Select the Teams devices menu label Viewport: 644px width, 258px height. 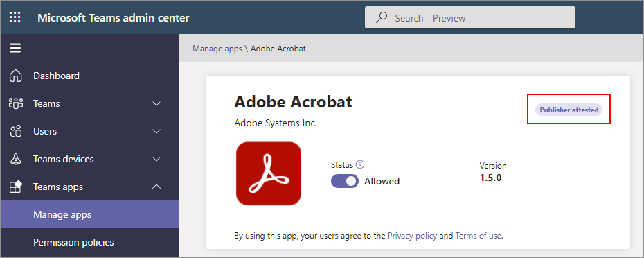(64, 159)
